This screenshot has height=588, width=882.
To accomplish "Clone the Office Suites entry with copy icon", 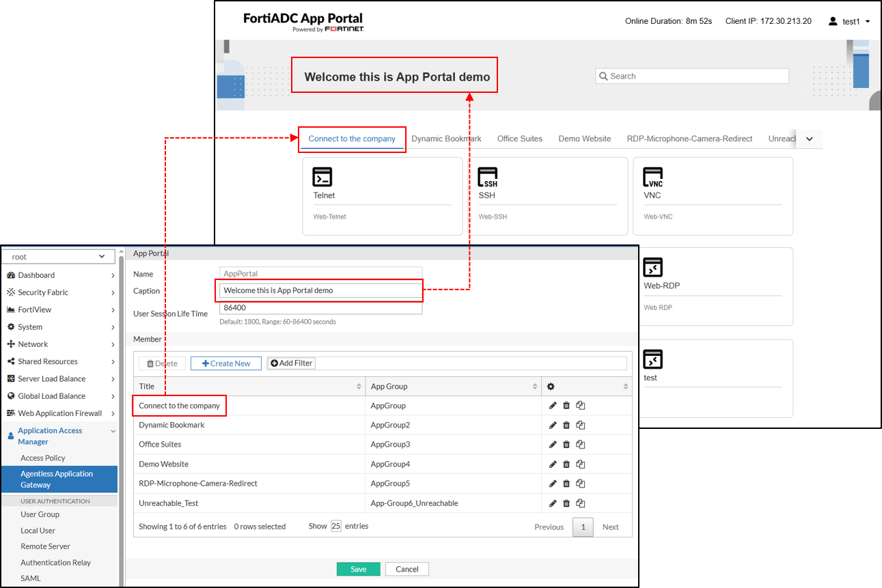I will 580,445.
